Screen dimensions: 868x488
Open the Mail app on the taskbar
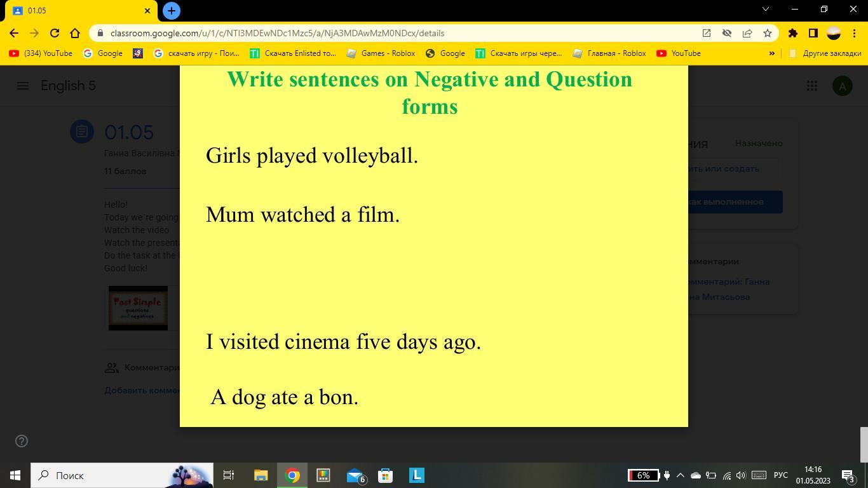pyautogui.click(x=355, y=475)
